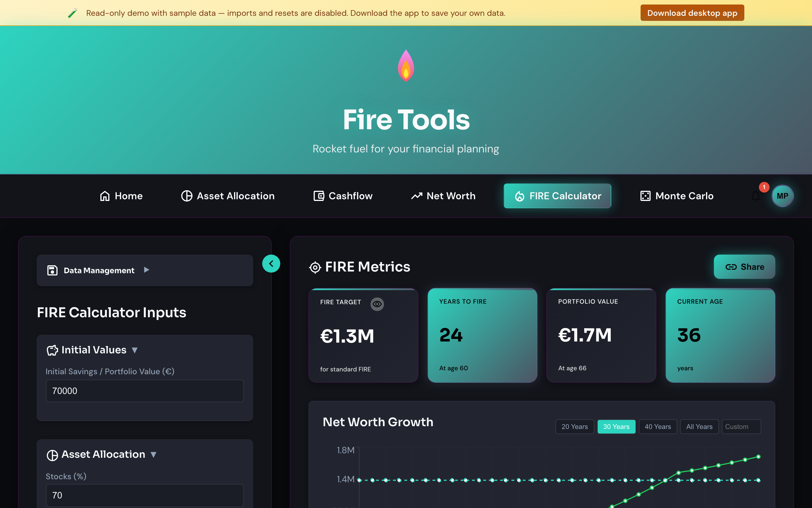Toggle FIRE Target visibility eye icon

tap(377, 304)
